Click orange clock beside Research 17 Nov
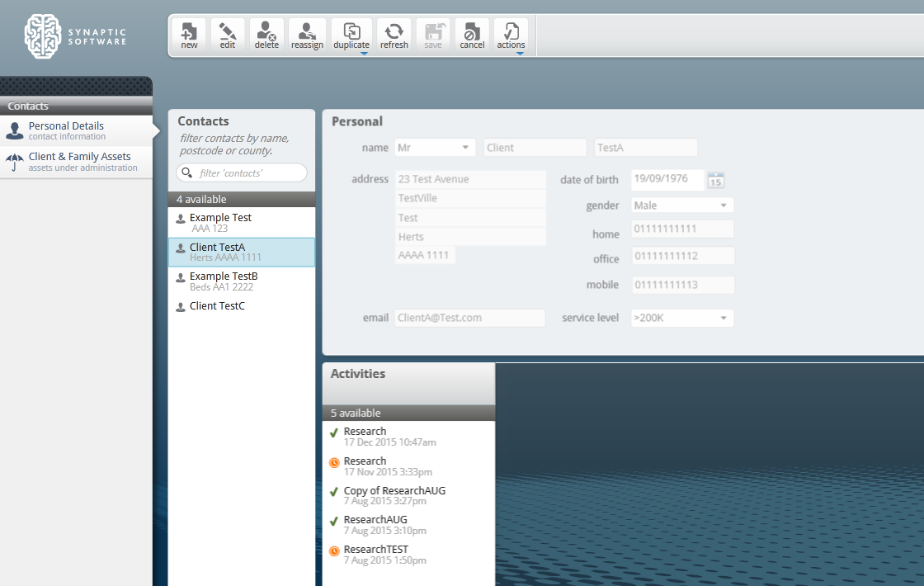The width and height of the screenshot is (924, 586). 334,463
